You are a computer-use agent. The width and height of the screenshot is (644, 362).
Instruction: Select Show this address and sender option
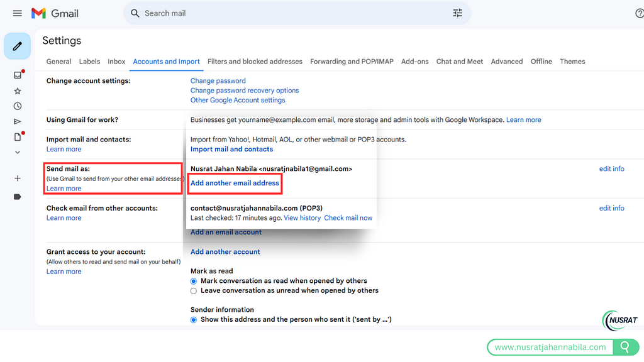(194, 320)
